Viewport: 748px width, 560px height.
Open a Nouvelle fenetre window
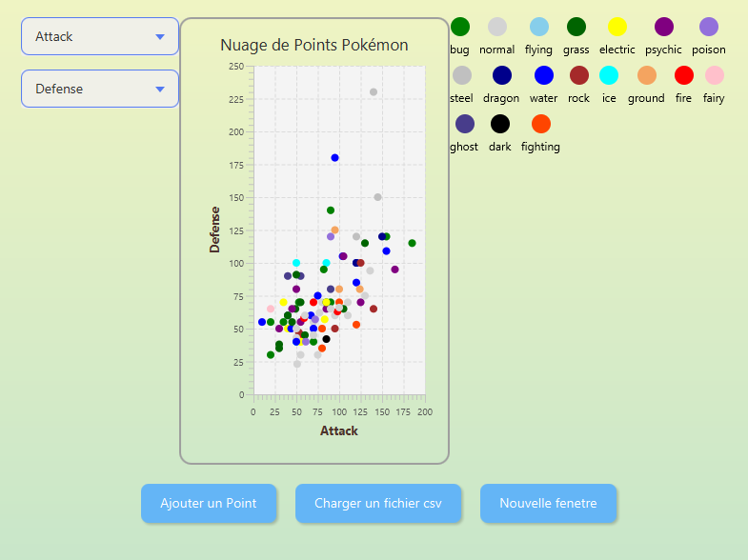click(548, 503)
